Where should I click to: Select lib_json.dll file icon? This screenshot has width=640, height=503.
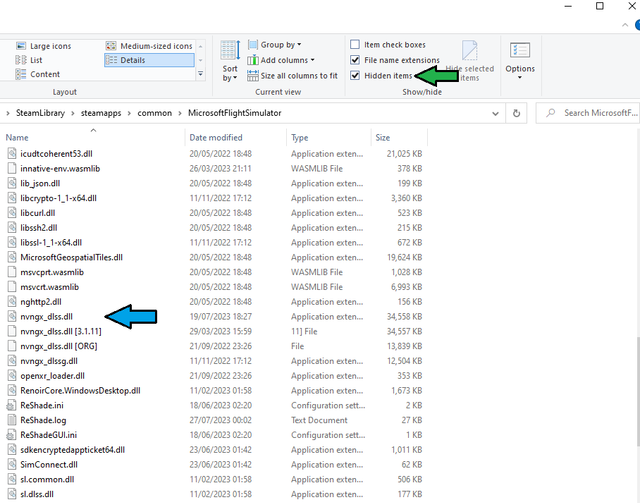click(12, 183)
